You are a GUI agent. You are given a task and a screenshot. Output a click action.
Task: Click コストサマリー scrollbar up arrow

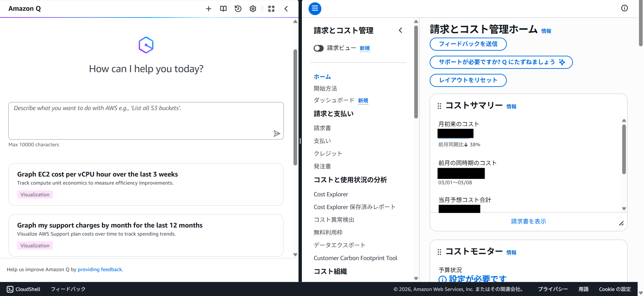point(624,120)
